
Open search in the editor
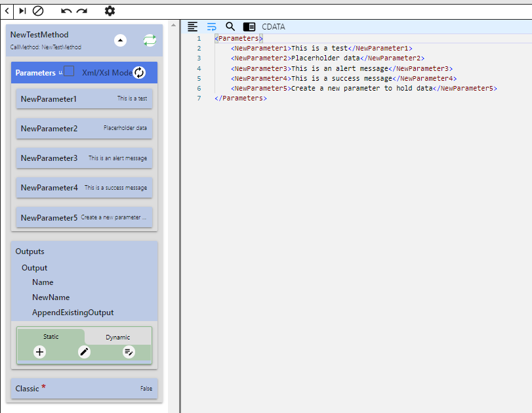point(230,26)
